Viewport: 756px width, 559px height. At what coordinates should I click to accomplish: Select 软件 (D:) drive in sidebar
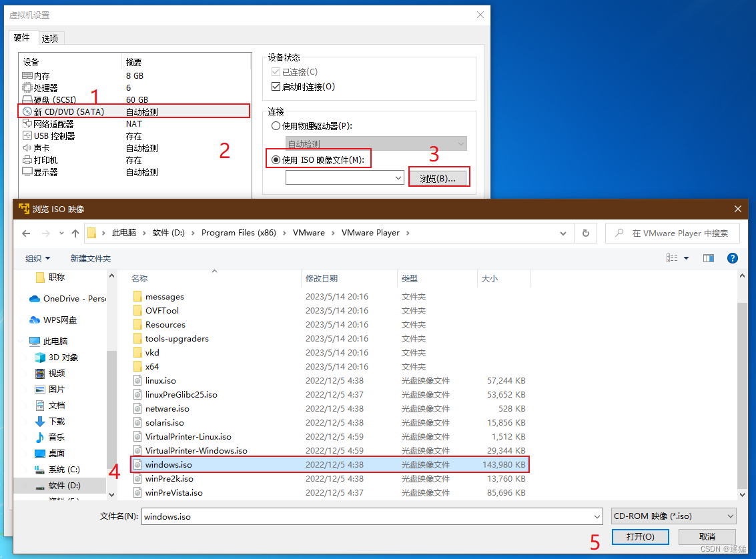pyautogui.click(x=60, y=485)
